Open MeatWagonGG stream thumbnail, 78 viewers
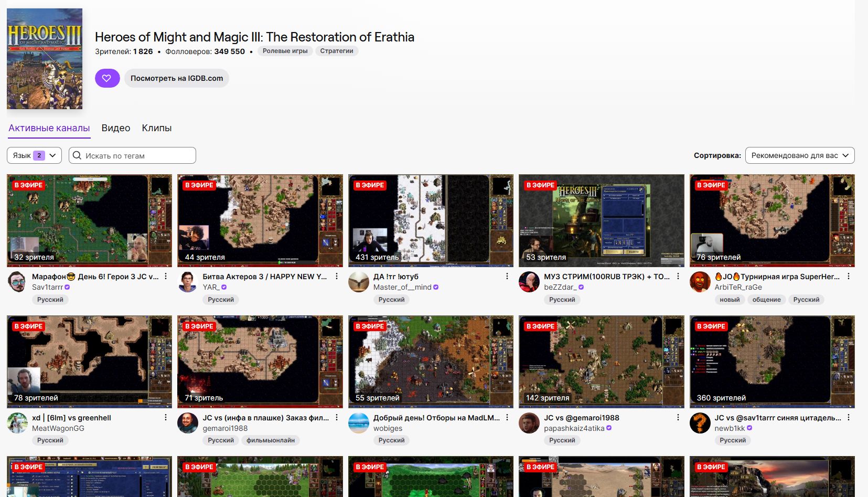The image size is (868, 497). (89, 362)
